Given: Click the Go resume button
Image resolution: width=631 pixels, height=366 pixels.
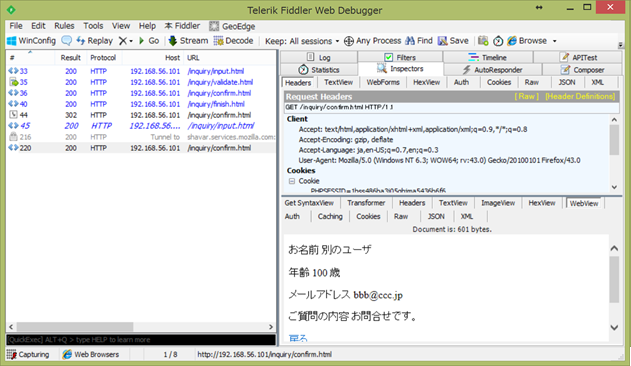Looking at the screenshot, I should (x=149, y=41).
